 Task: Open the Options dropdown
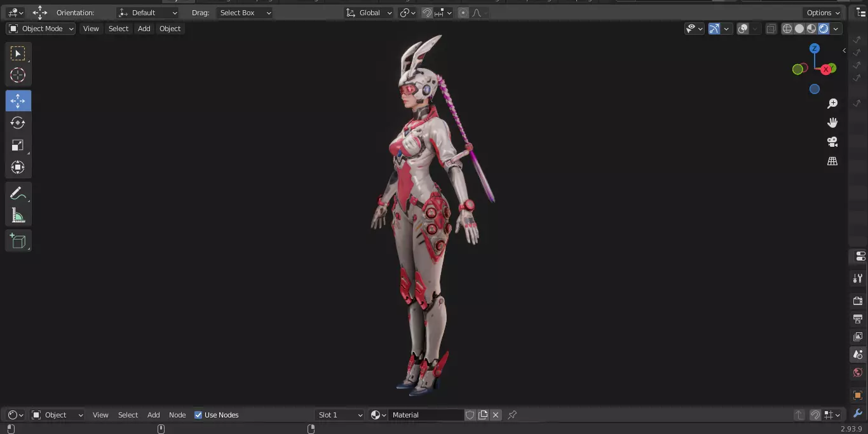point(824,13)
